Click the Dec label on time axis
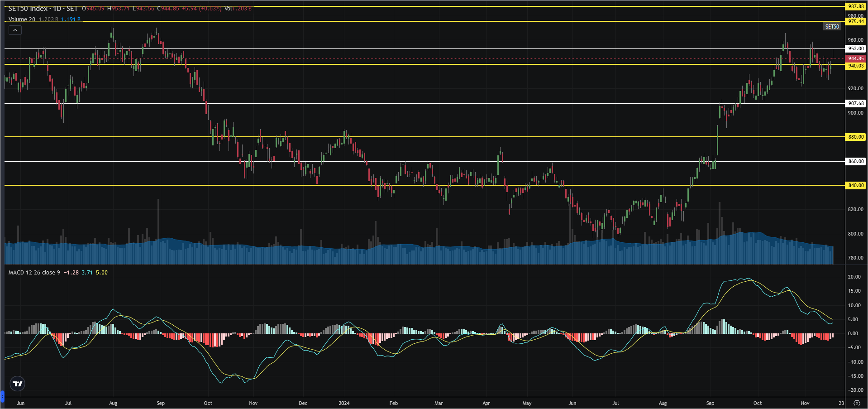 (303, 403)
